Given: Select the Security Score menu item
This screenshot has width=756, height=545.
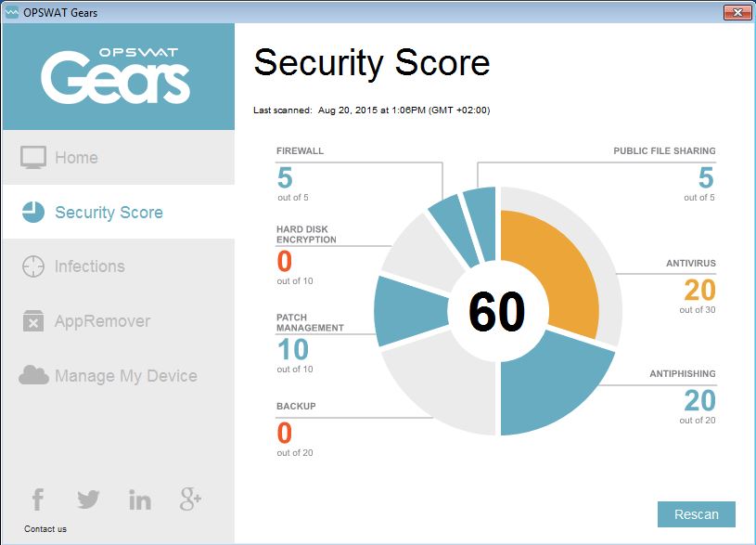Looking at the screenshot, I should coord(118,212).
